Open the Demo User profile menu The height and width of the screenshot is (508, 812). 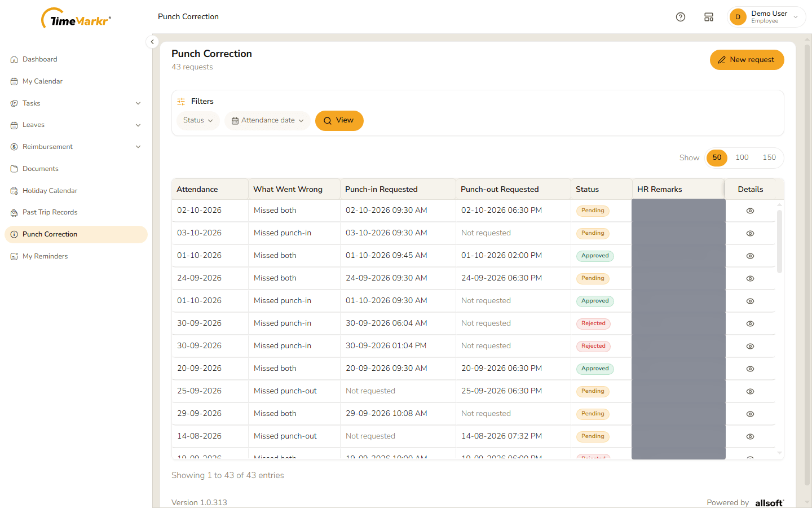coord(766,17)
